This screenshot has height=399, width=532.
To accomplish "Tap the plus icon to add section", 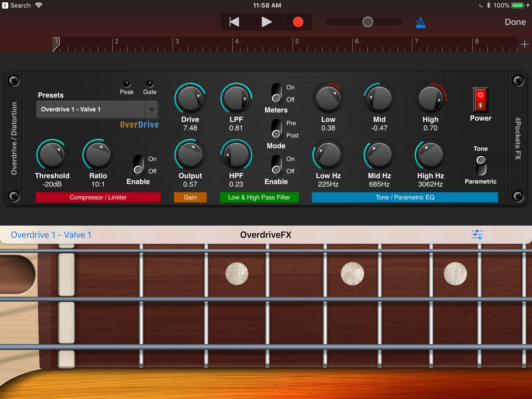I will coord(524,44).
